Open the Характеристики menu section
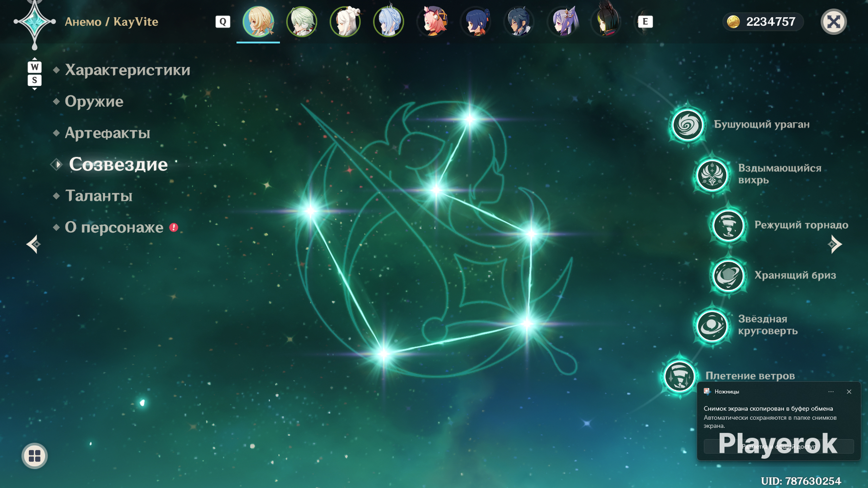 pyautogui.click(x=127, y=70)
